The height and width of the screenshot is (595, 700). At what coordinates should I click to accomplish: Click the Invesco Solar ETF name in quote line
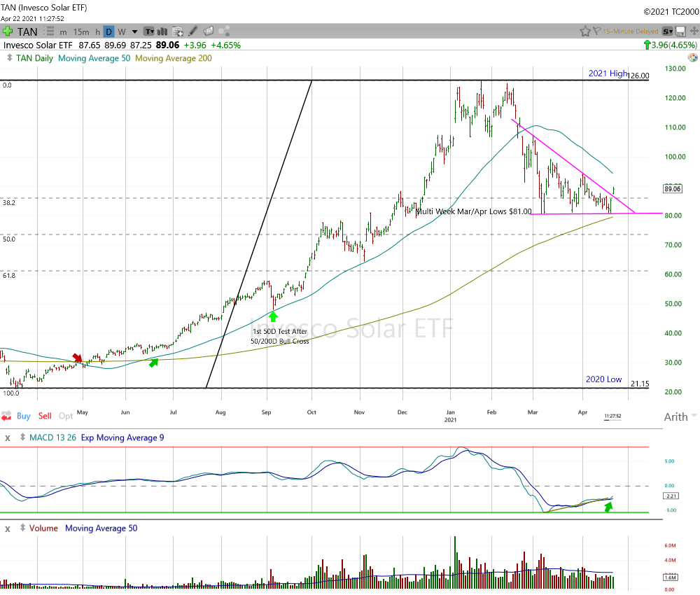[x=38, y=45]
